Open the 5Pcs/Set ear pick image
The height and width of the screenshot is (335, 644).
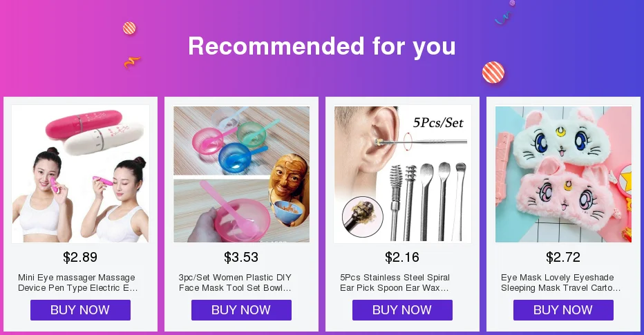pos(402,174)
